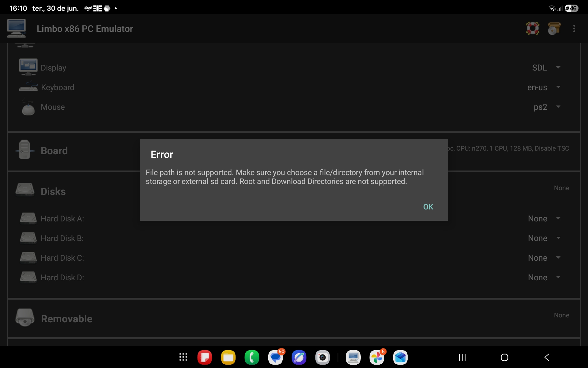Tap the Removable optical drive icon
This screenshot has height=368, width=588.
(25, 317)
